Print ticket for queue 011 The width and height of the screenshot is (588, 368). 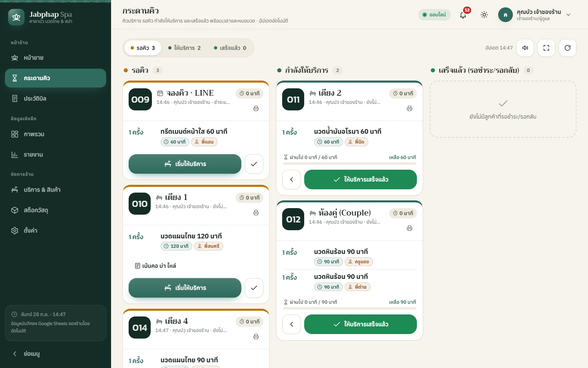point(410,108)
